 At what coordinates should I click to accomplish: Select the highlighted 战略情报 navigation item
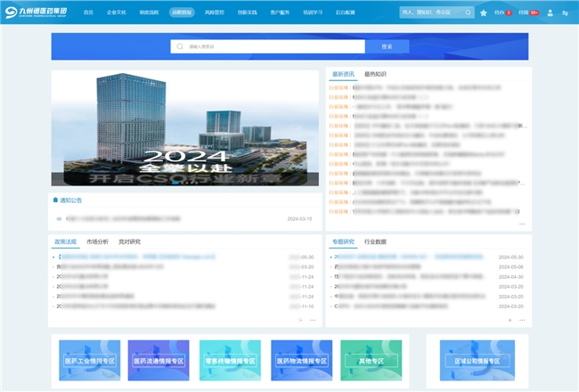tap(182, 12)
